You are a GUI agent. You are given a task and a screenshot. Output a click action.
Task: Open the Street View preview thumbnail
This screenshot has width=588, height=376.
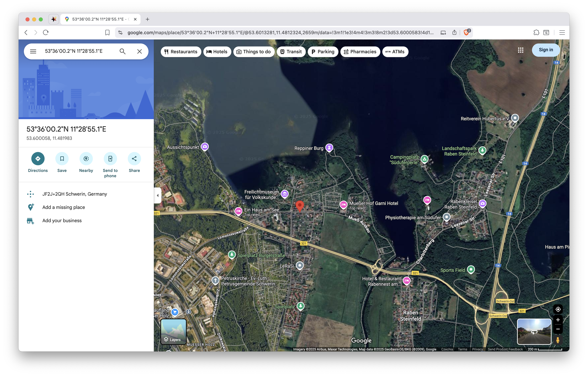click(x=534, y=332)
